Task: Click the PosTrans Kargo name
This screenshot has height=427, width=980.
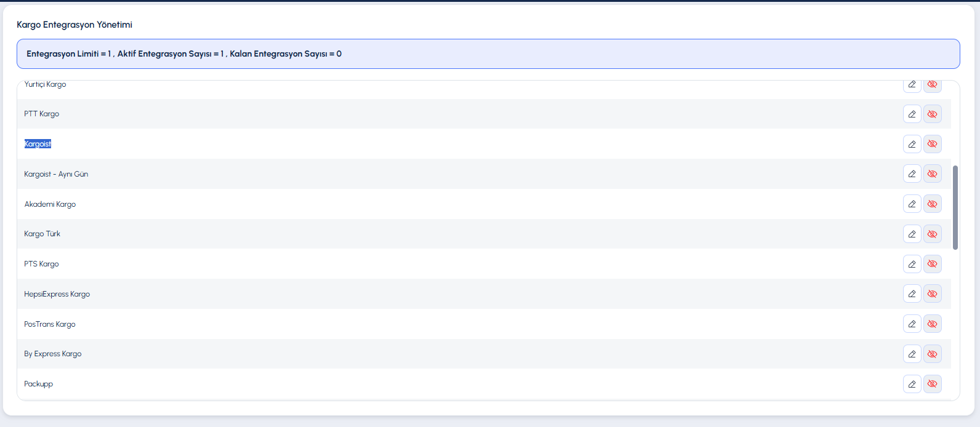Action: 50,324
